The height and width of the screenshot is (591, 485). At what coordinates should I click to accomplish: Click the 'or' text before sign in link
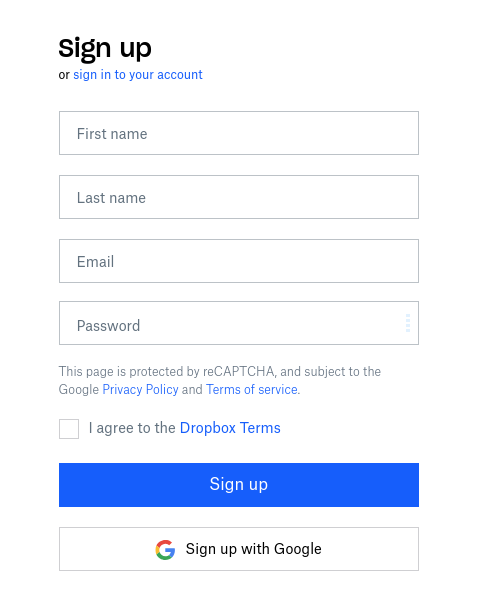tap(64, 75)
